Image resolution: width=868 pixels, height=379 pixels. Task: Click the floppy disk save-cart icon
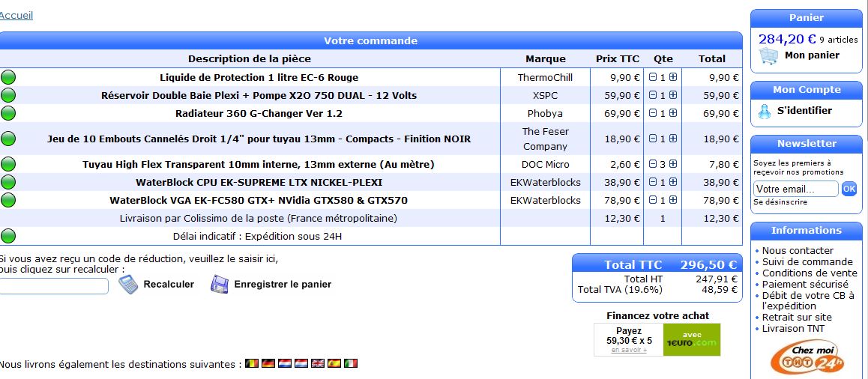coord(219,285)
